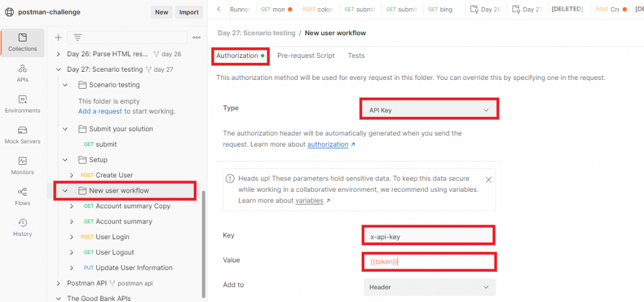Screen dimensions: 644x302
Task: Click the postman-challenge workspace globe icon
Action: pyautogui.click(x=9, y=12)
